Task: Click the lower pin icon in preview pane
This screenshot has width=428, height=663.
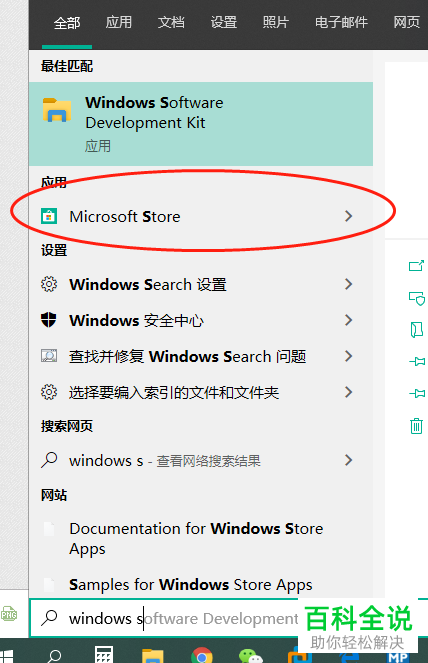Action: point(417,394)
